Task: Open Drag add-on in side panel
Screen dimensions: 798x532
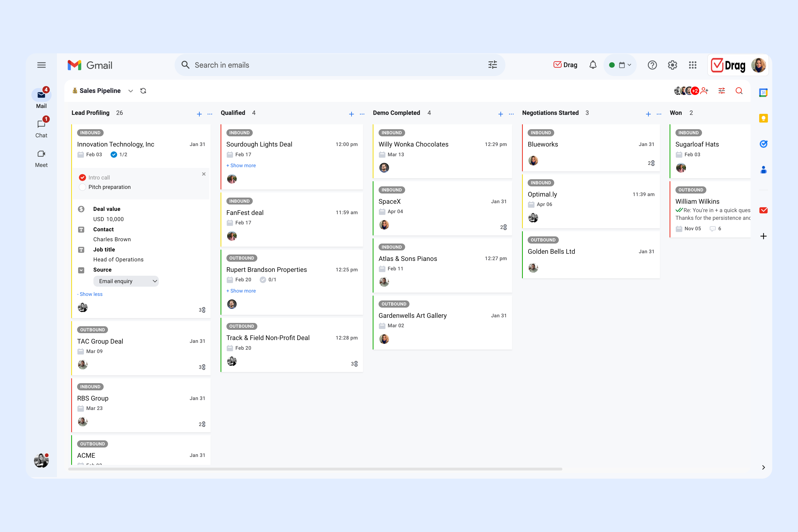Action: pyautogui.click(x=763, y=210)
